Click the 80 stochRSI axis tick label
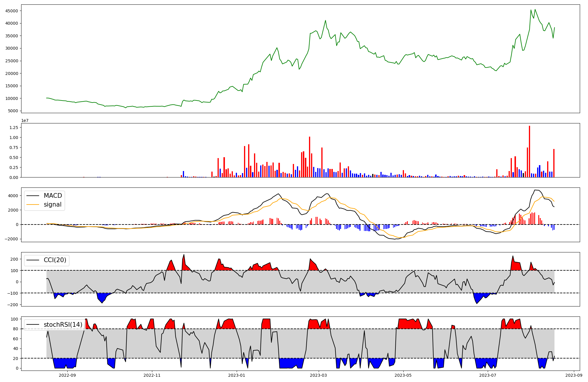 point(16,329)
